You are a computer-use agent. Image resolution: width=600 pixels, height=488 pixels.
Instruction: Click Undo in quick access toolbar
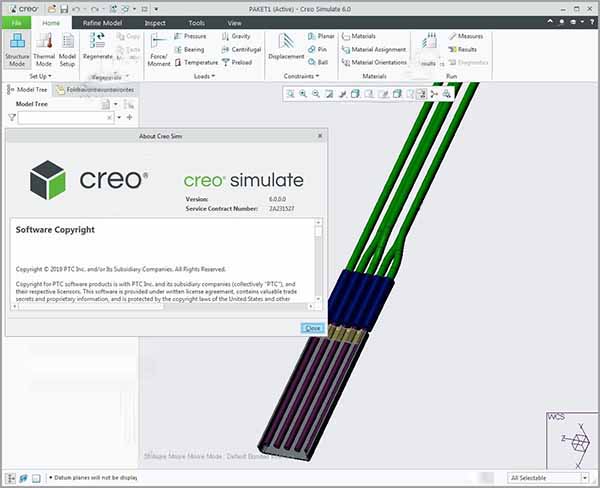pos(76,9)
